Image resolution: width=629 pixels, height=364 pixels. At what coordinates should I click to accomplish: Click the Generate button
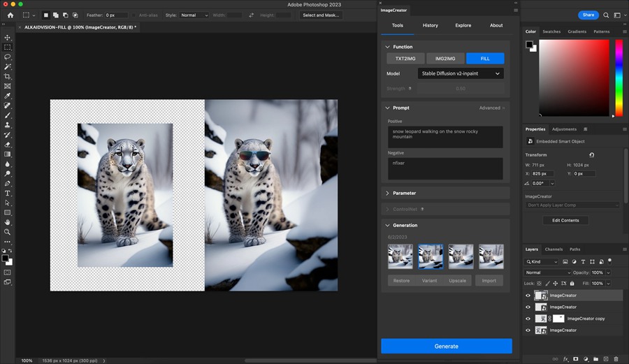point(447,346)
